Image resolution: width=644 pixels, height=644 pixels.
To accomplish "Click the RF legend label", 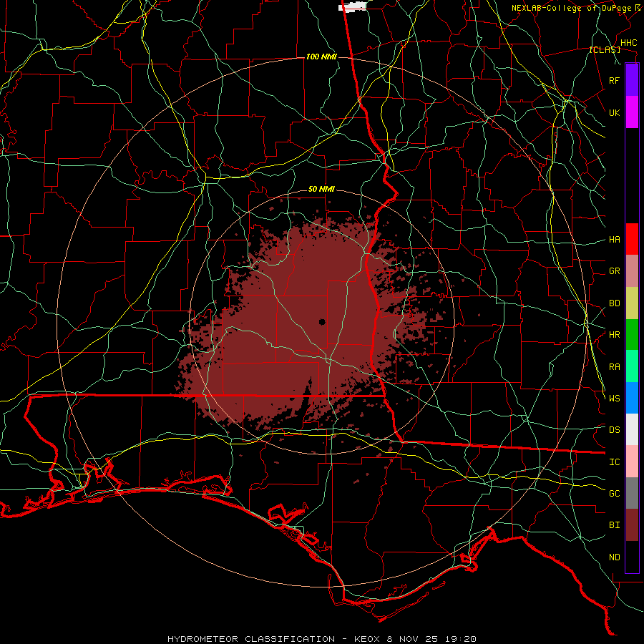I will coord(614,80).
